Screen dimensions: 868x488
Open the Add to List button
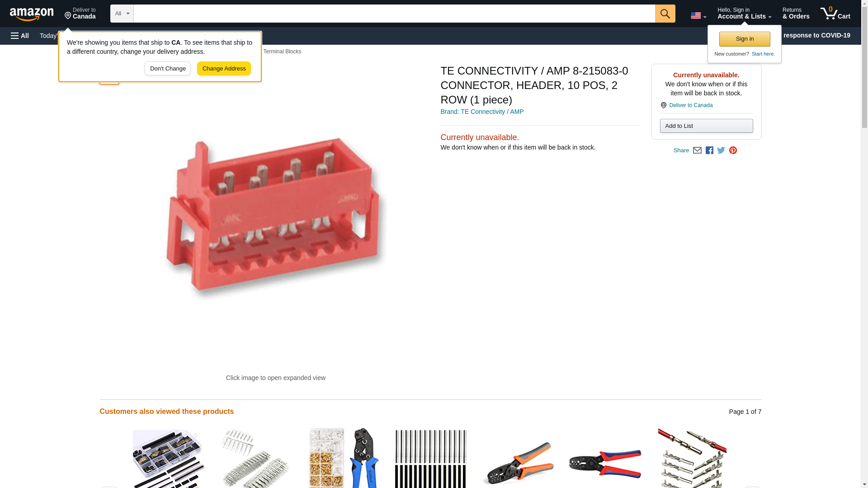[x=706, y=126]
